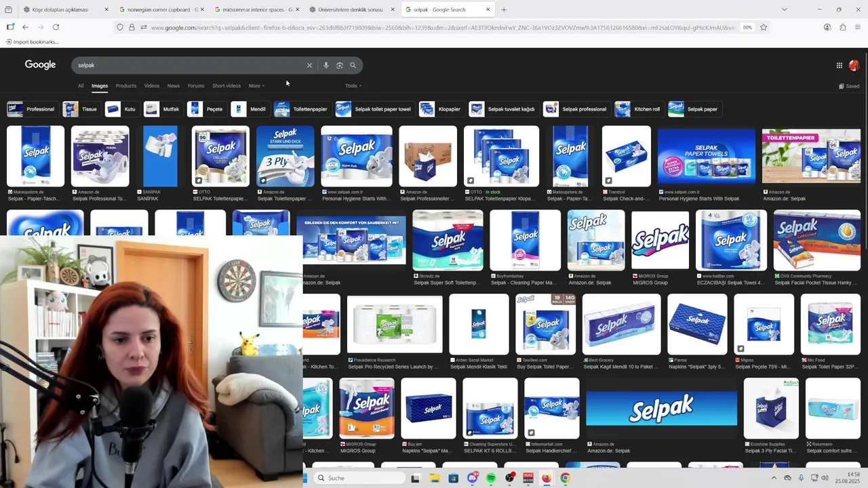Click the Google logo
The image size is (868, 488).
[40, 65]
